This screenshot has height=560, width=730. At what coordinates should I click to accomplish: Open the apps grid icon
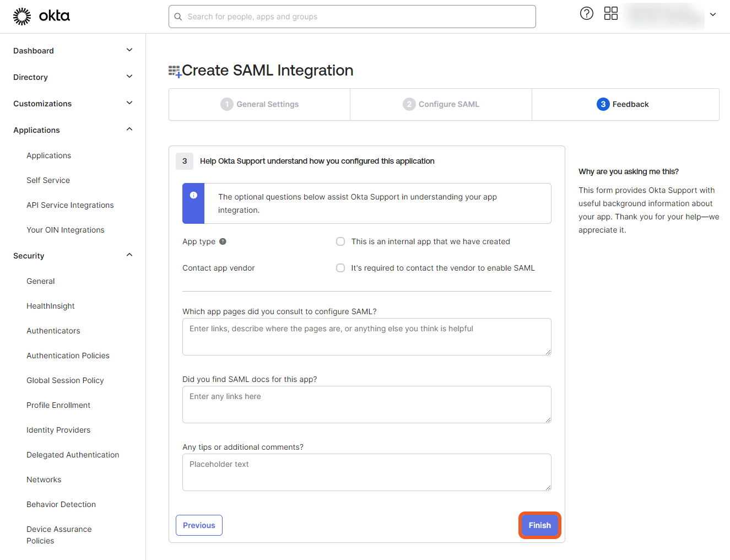pyautogui.click(x=611, y=14)
